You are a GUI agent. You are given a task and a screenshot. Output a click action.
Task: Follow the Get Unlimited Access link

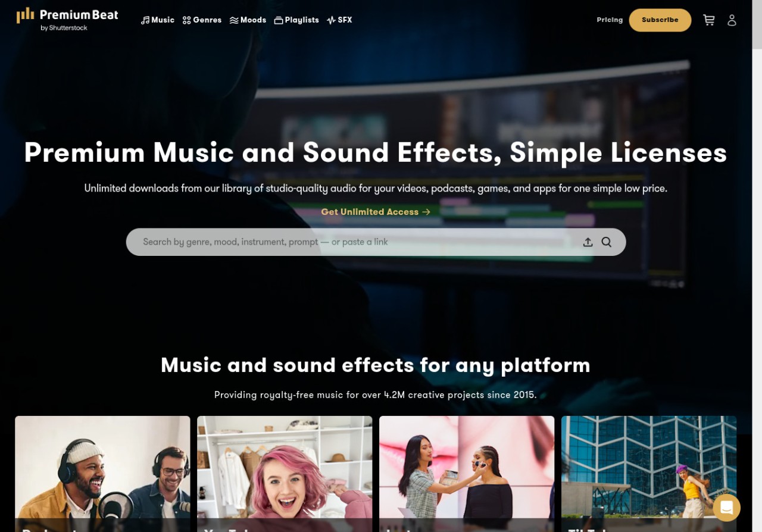point(375,212)
